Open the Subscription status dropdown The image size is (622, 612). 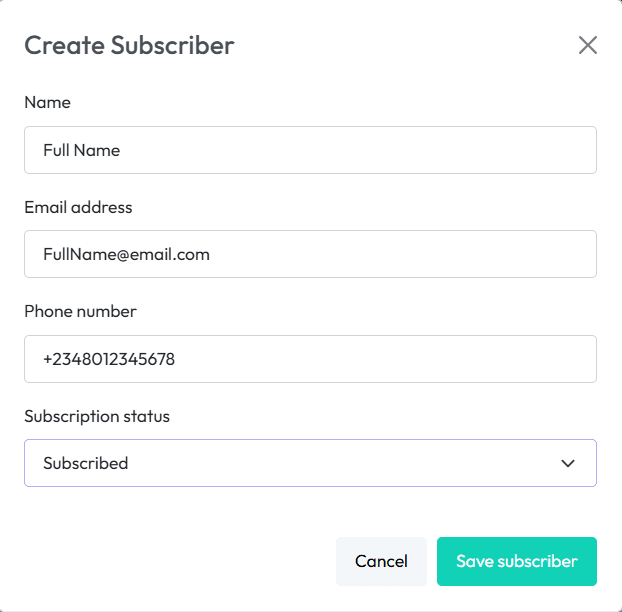click(310, 463)
